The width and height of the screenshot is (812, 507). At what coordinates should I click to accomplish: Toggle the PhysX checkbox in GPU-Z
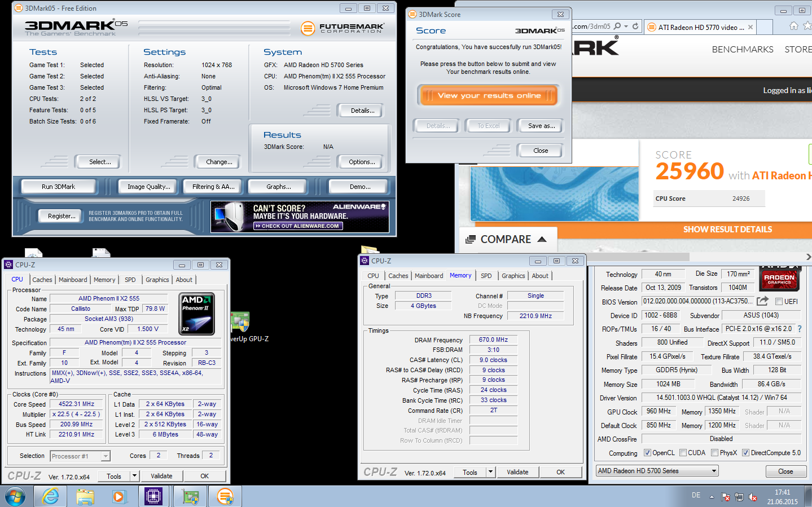point(714,453)
